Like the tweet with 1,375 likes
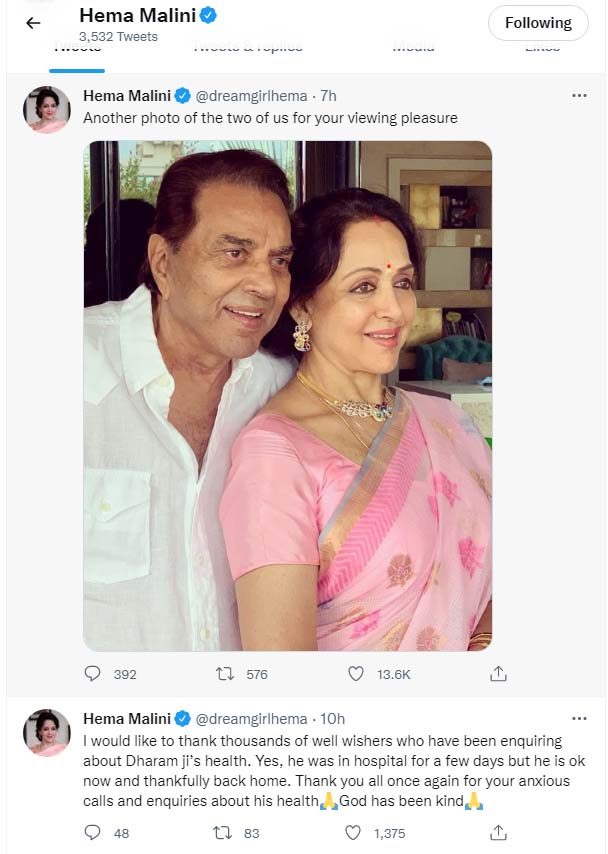This screenshot has width=608, height=854. [353, 833]
